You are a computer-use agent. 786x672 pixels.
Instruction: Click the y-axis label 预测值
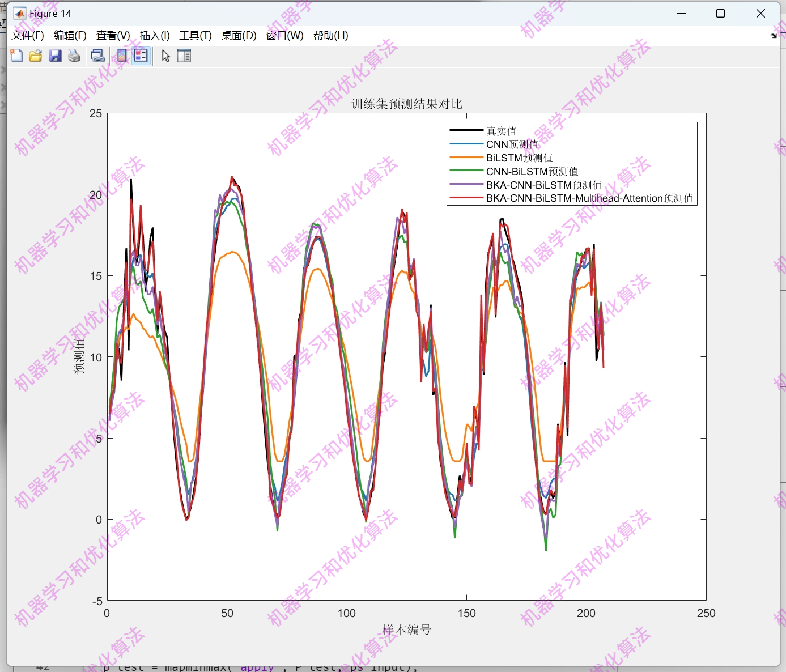(79, 356)
